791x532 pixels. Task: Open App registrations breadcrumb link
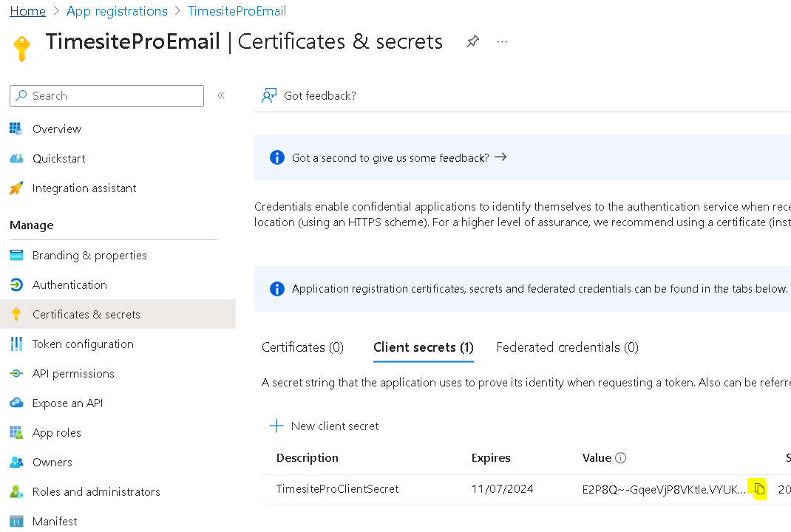coord(117,11)
